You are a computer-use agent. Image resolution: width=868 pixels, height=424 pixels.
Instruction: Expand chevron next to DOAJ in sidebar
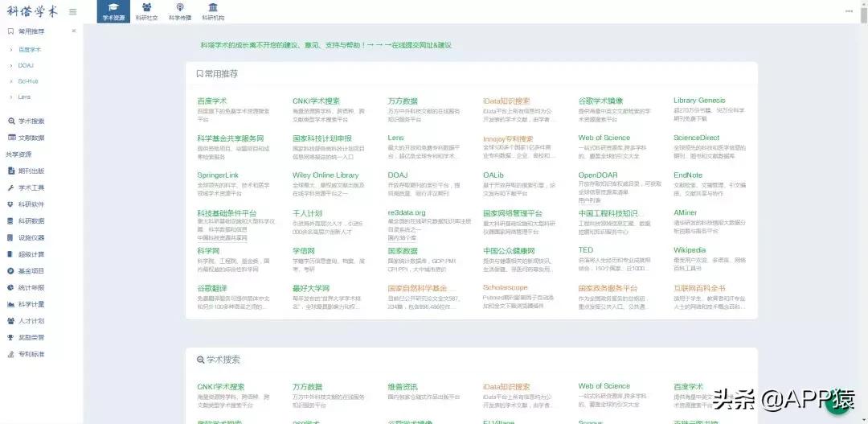(x=11, y=65)
